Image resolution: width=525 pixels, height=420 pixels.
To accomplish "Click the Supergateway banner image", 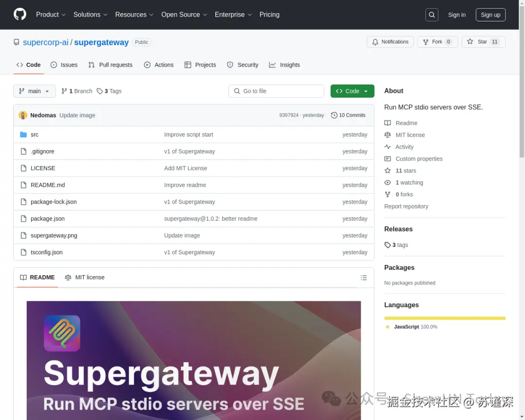I will click(x=193, y=360).
